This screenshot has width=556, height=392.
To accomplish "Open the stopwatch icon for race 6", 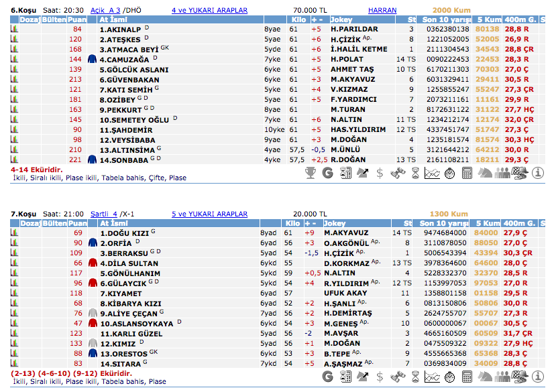I will click(x=450, y=173).
